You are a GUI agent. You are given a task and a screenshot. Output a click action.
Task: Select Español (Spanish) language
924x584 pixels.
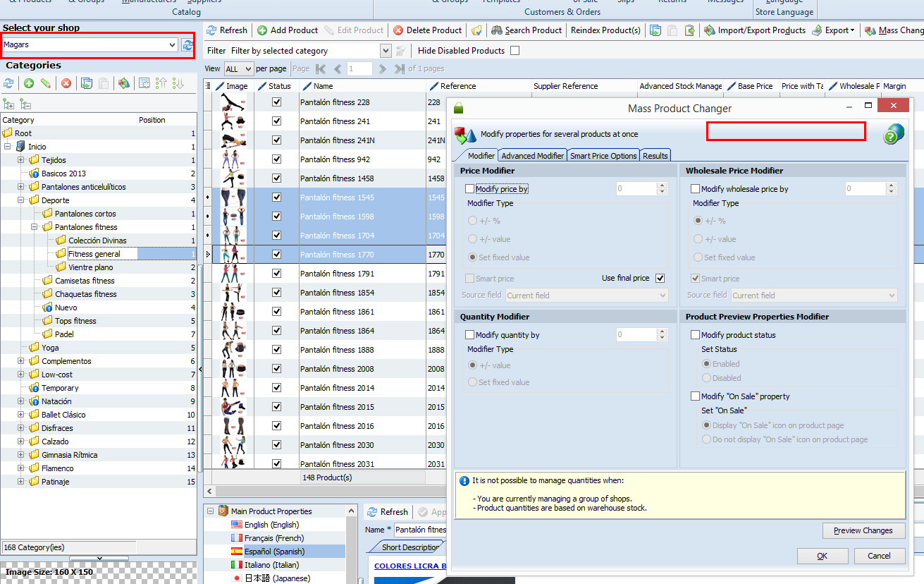274,552
